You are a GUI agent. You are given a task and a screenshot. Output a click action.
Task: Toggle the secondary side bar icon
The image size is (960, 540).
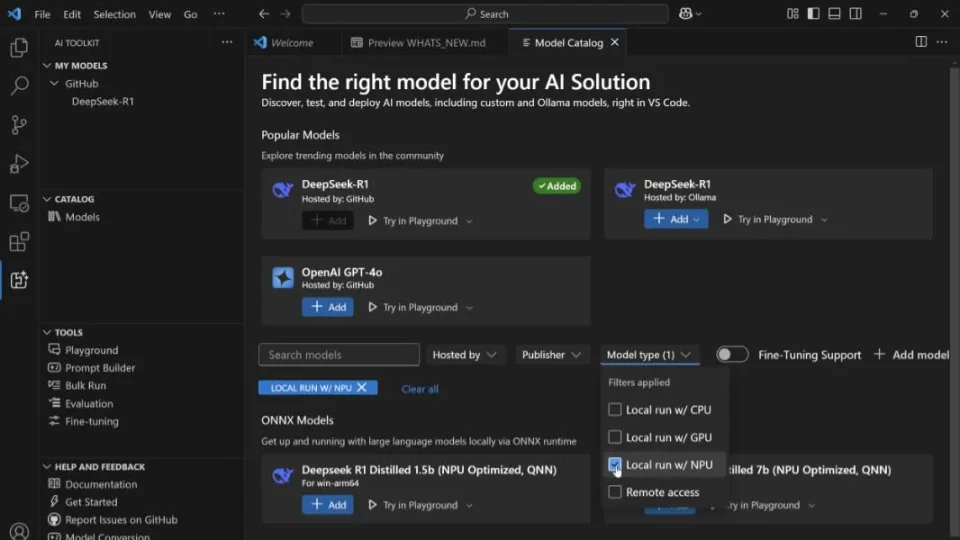coord(855,13)
